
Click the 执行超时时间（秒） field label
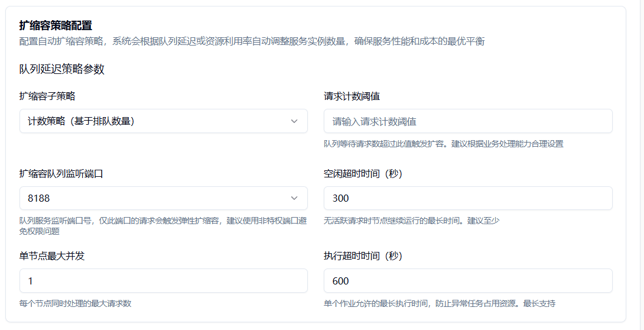tap(363, 256)
